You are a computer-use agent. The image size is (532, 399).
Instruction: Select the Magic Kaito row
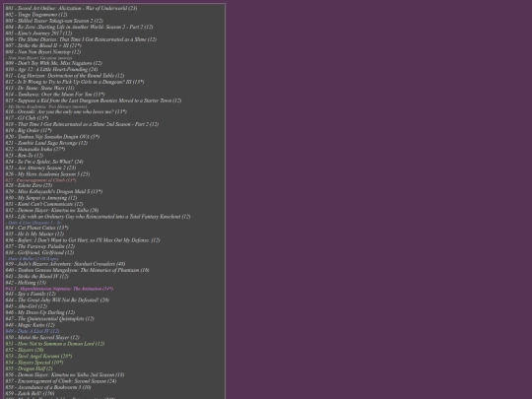point(31,325)
